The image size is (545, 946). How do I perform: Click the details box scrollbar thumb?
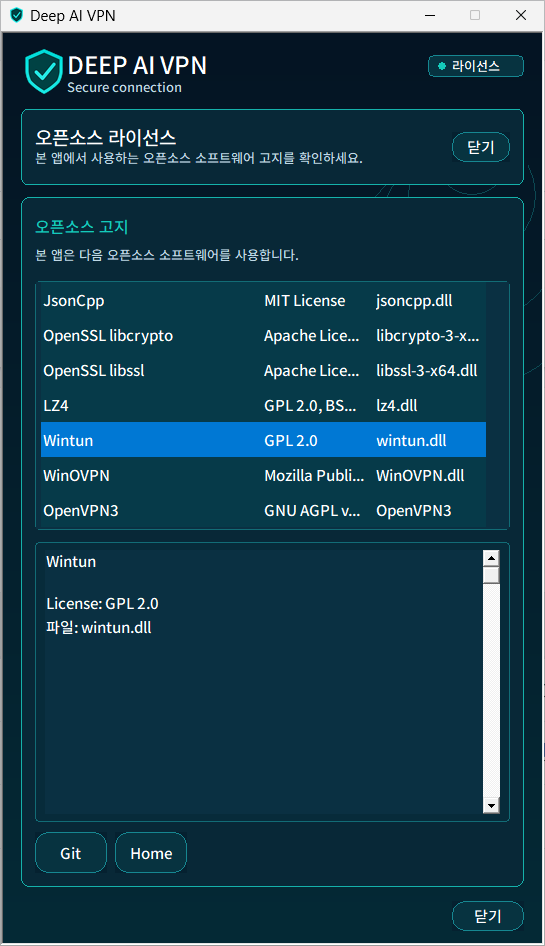tap(491, 575)
